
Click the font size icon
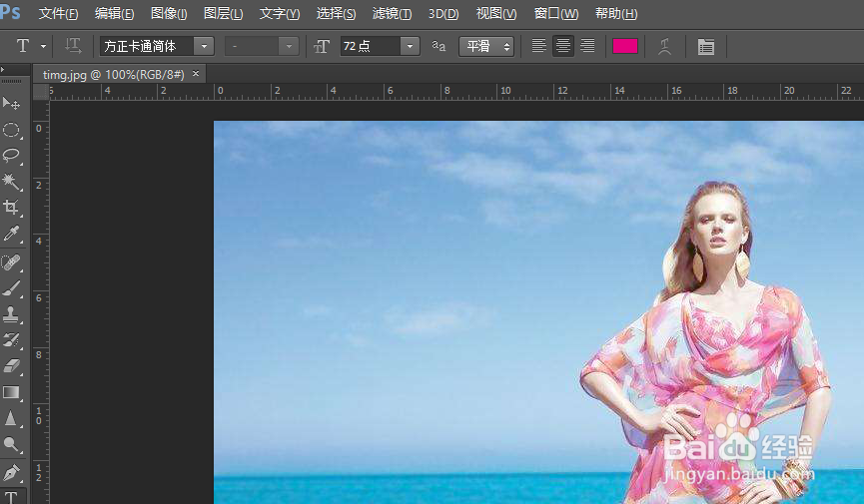[x=322, y=46]
